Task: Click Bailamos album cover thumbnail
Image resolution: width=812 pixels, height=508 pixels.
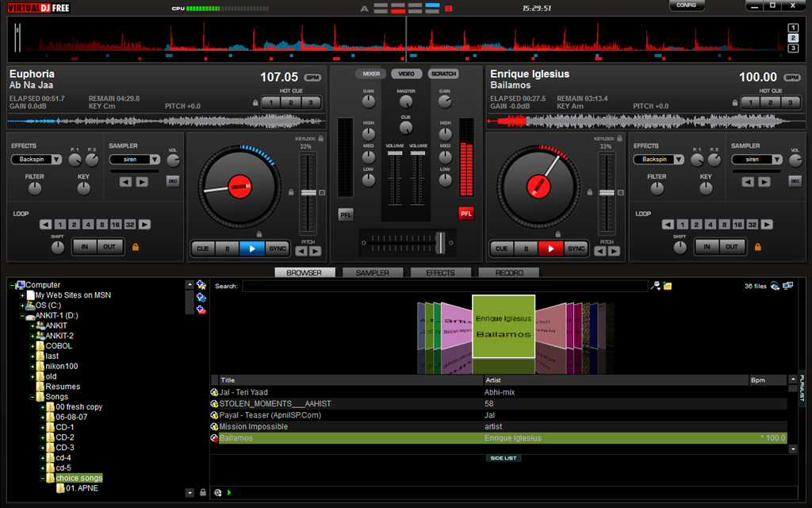Action: click(x=504, y=326)
